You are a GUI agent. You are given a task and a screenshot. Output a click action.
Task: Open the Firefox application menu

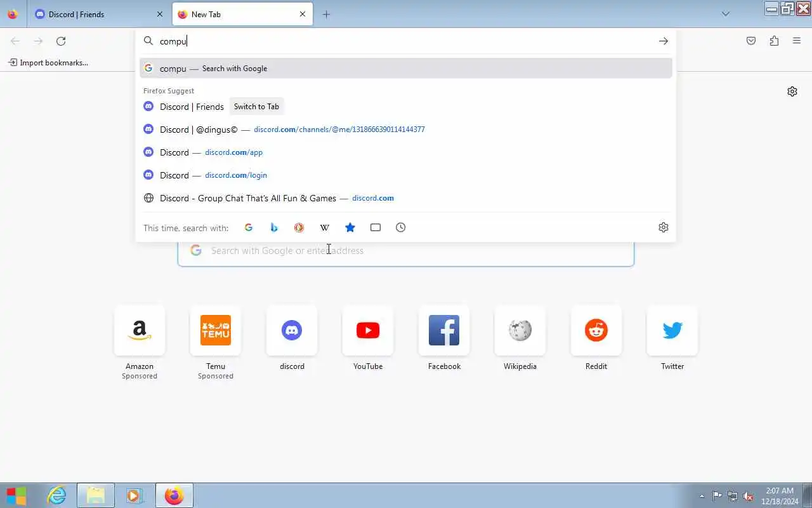coord(797,41)
